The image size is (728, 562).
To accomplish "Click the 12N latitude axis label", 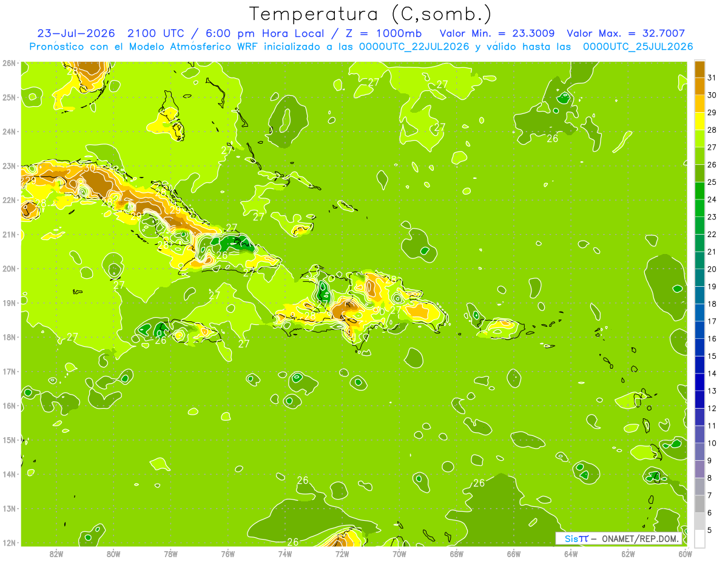I will click(x=8, y=543).
